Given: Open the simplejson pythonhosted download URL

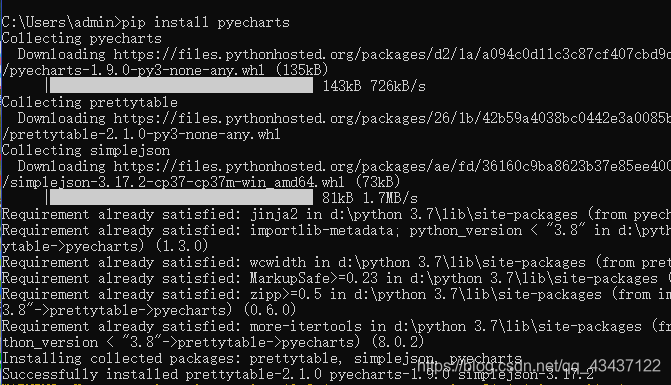Looking at the screenshot, I should (x=392, y=166).
